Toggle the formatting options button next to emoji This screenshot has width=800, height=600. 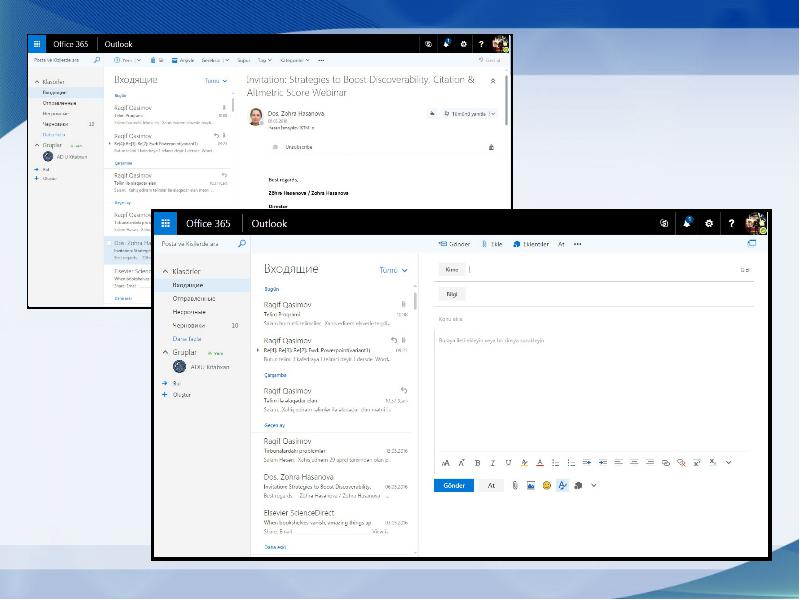point(562,486)
